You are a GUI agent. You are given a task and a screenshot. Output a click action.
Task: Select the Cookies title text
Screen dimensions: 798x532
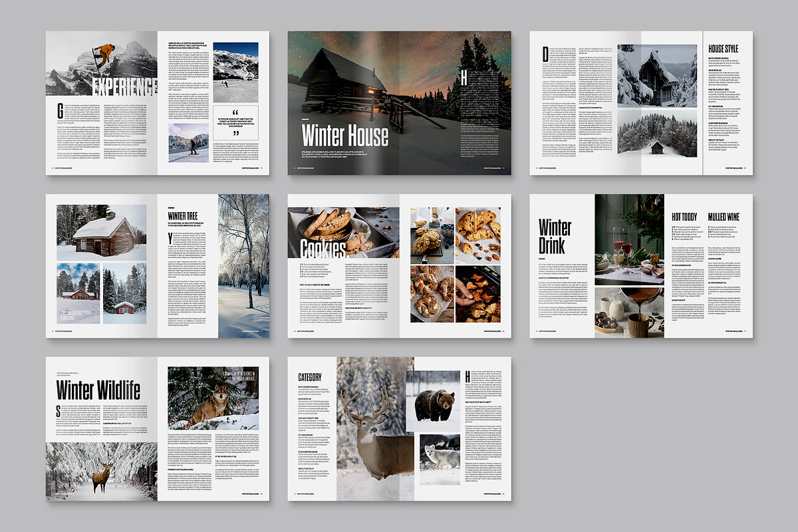[x=323, y=248]
